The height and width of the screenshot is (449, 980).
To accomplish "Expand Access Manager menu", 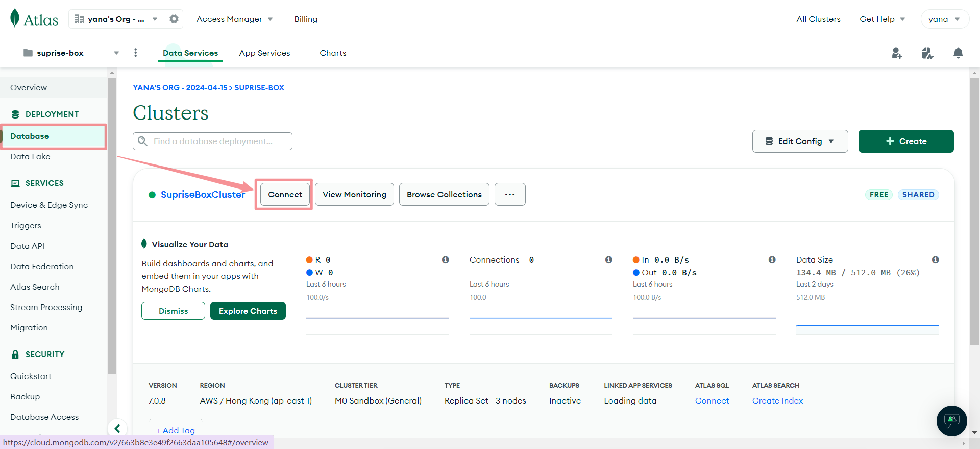I will point(235,19).
